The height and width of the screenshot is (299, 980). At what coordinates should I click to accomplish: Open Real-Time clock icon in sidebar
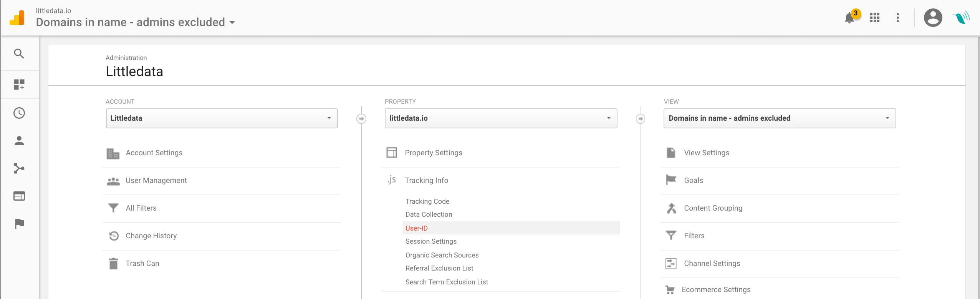click(x=19, y=113)
